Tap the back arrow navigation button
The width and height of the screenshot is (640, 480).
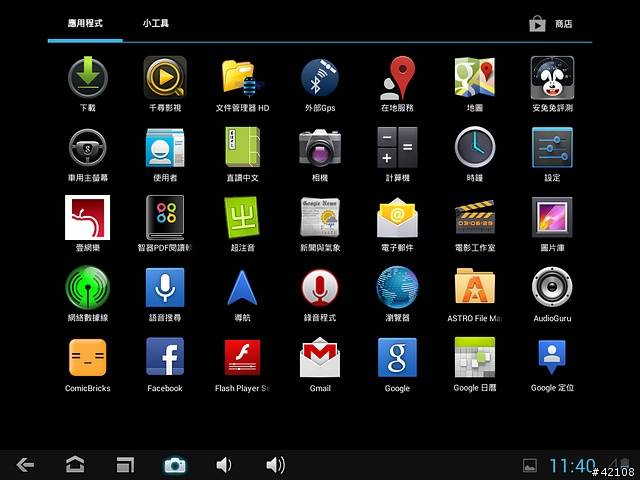25,465
